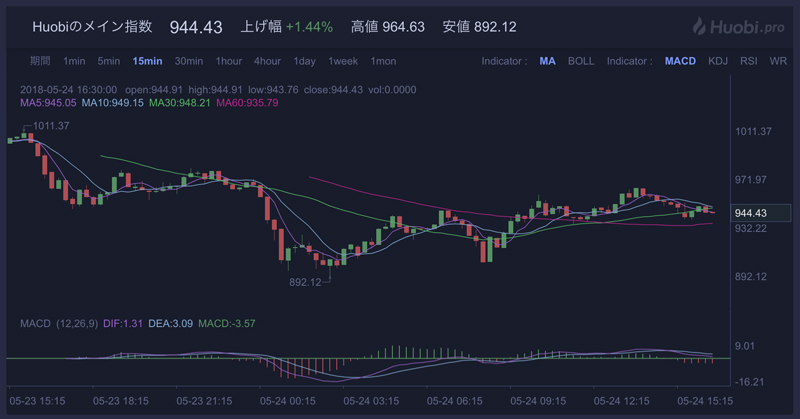Viewport: 800px width, 419px height.
Task: Click the close:944.43 OHLC readout
Action: point(333,90)
